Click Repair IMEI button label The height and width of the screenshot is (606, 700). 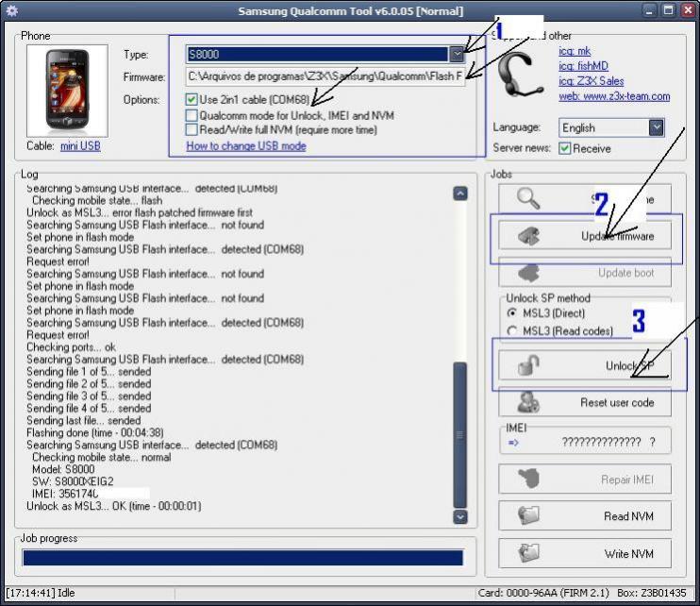click(626, 480)
